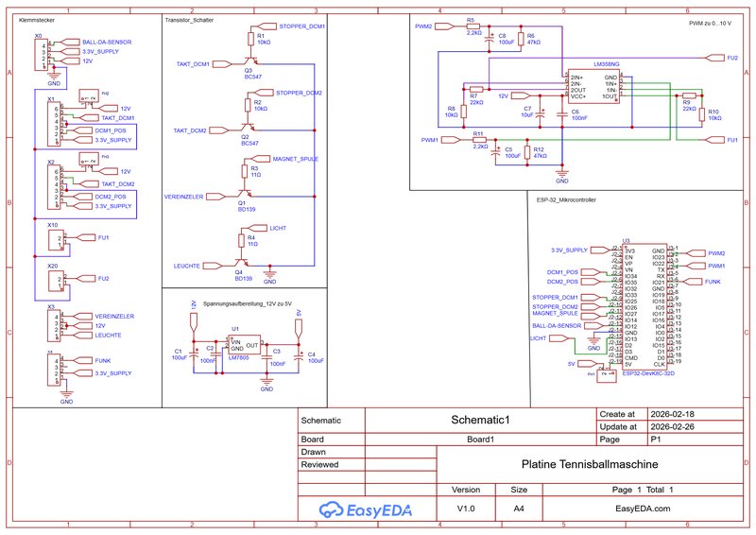Select resistor R1 10kΩ
The height and width of the screenshot is (535, 756).
(250, 39)
